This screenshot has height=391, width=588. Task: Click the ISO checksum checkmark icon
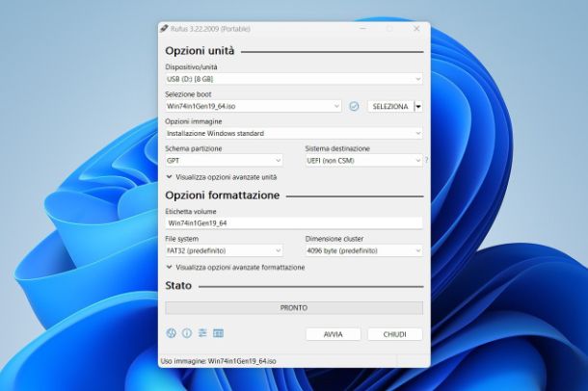(354, 106)
